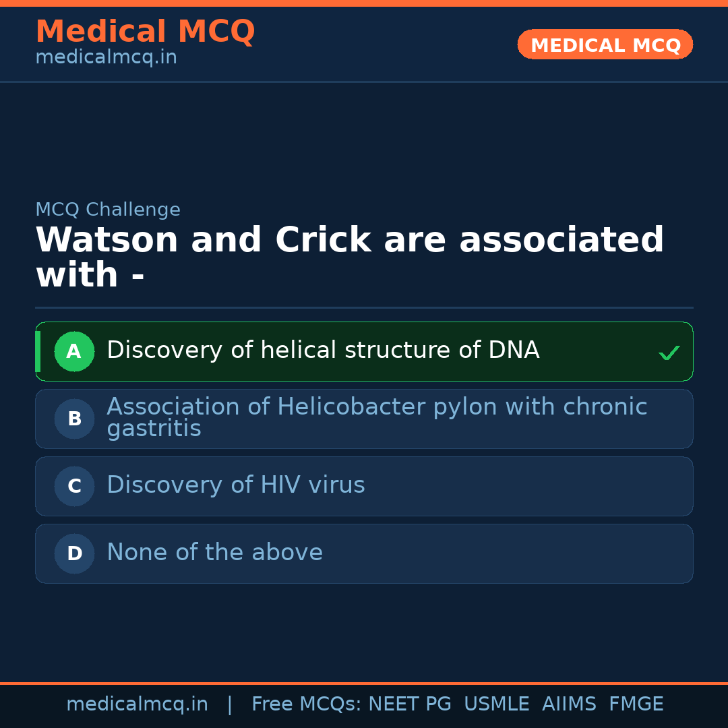Click 'FMGE' in the footer

(x=636, y=704)
